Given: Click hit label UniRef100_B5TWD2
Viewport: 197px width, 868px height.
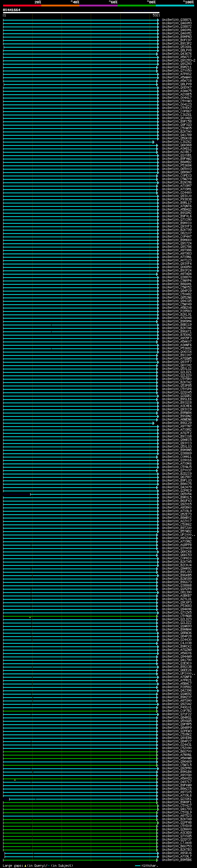Looking at the screenshot, I should (x=176, y=531).
